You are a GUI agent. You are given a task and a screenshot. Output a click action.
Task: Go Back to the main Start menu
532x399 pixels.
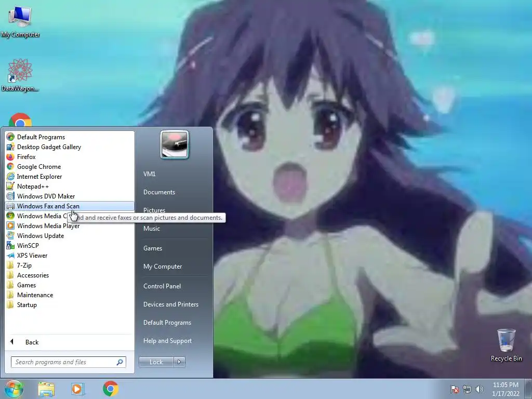pos(70,342)
